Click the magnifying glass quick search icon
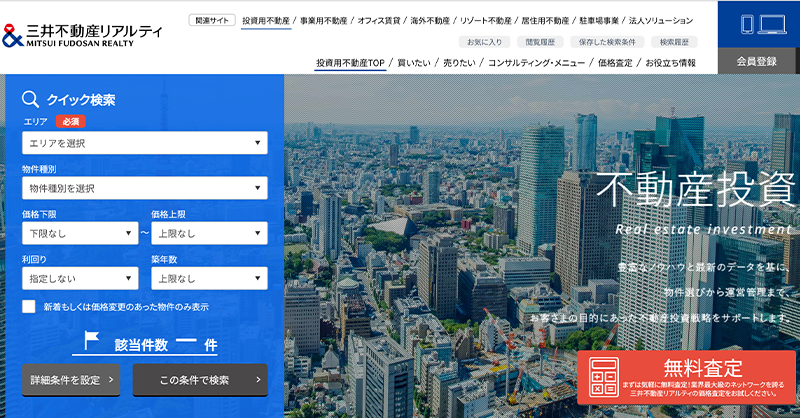 point(31,99)
